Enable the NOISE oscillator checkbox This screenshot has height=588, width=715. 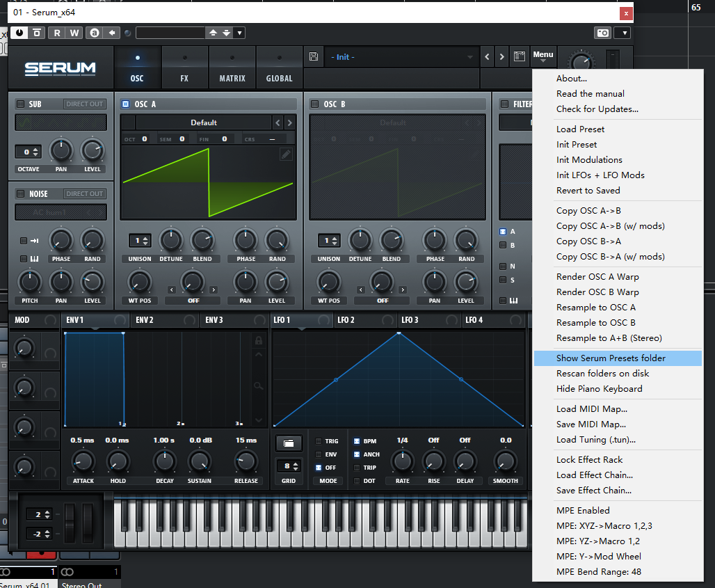(21, 194)
